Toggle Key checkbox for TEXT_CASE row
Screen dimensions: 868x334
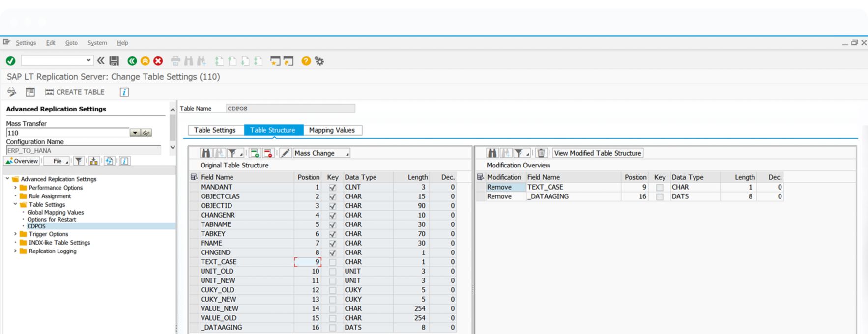click(x=333, y=262)
